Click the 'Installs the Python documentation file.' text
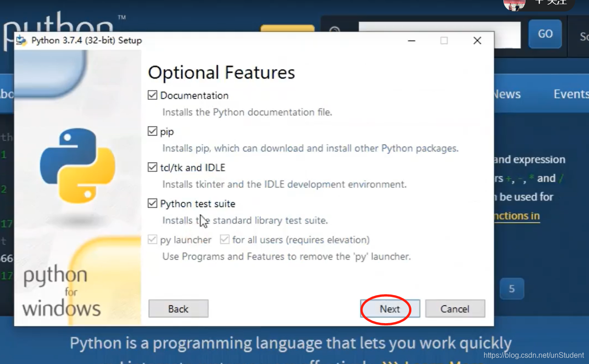The image size is (589, 364). click(247, 112)
